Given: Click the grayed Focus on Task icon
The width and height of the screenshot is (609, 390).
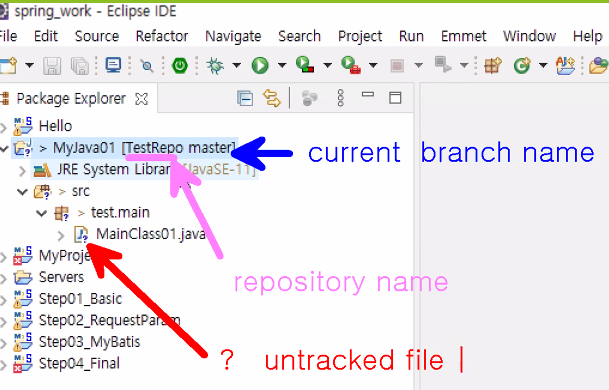Looking at the screenshot, I should 310,98.
